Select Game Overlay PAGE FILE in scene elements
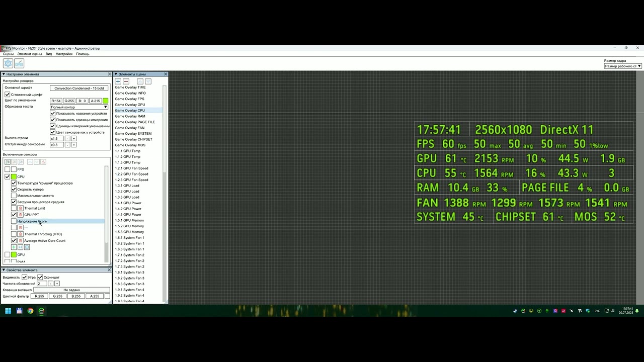 pos(135,122)
